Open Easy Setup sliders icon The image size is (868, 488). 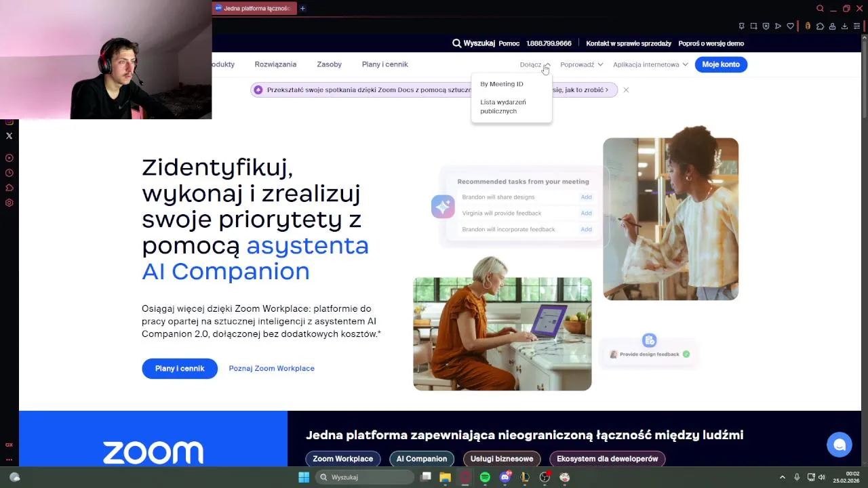pyautogui.click(x=856, y=26)
